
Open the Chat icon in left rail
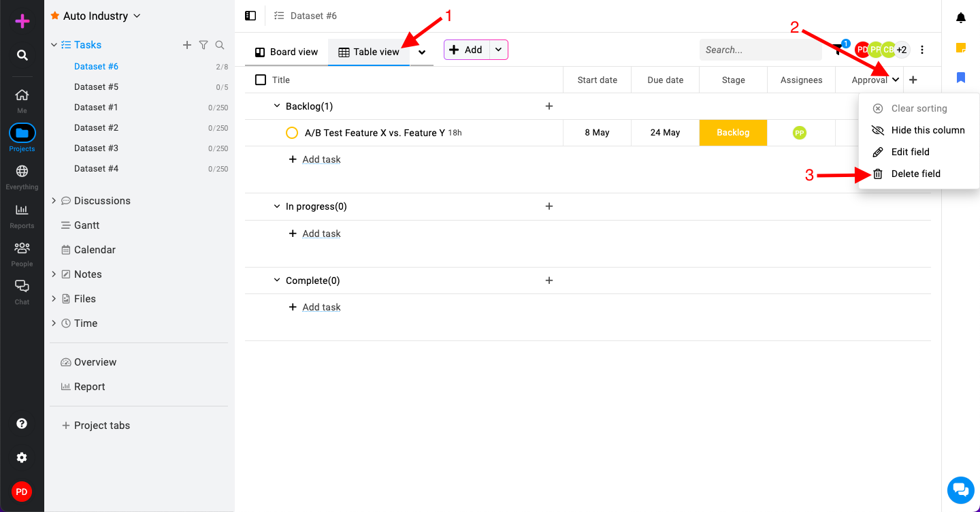pos(22,286)
